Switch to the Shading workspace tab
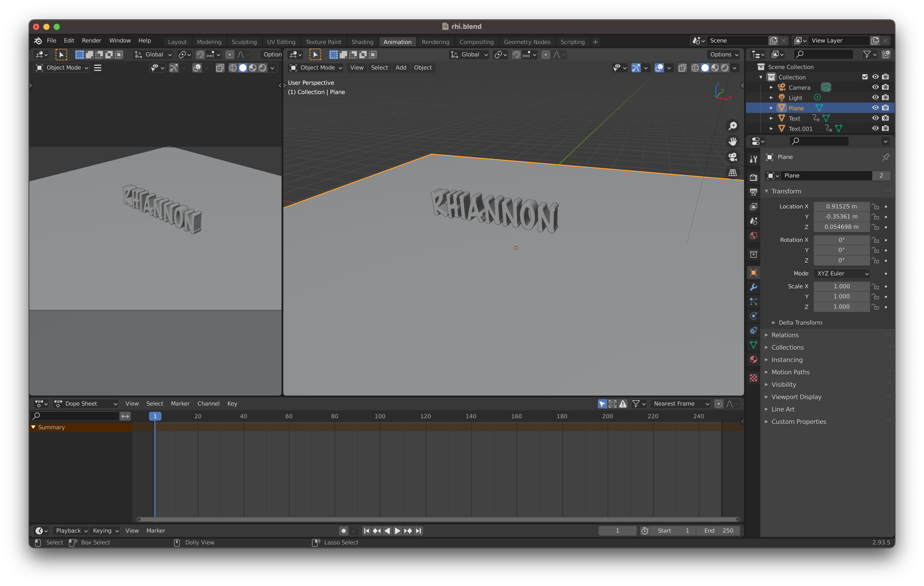 pyautogui.click(x=362, y=42)
